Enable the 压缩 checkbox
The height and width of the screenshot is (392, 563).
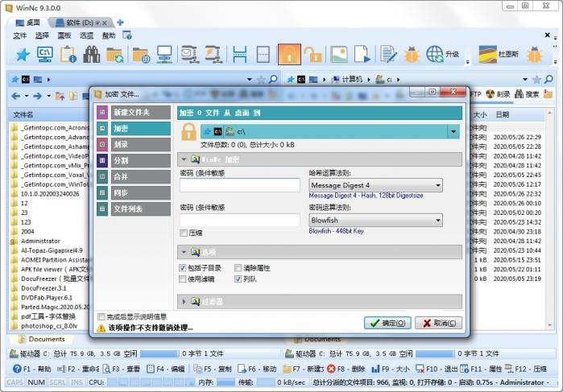(x=184, y=233)
